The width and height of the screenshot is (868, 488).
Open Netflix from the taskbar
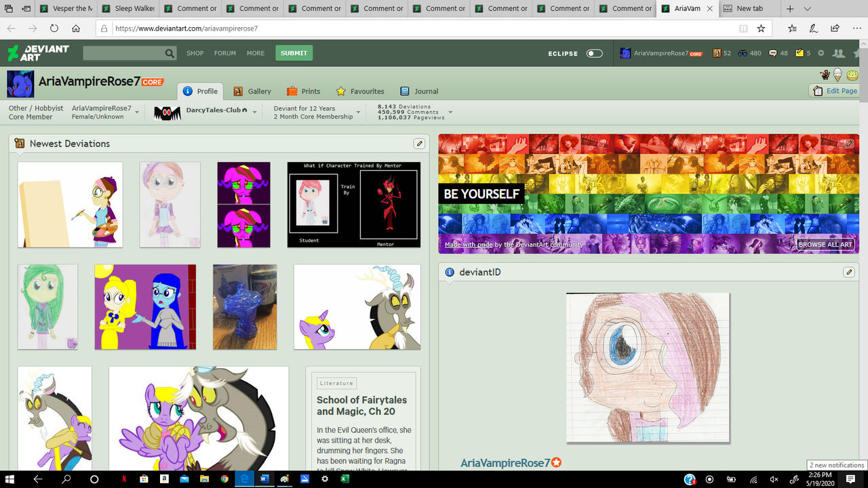click(124, 479)
